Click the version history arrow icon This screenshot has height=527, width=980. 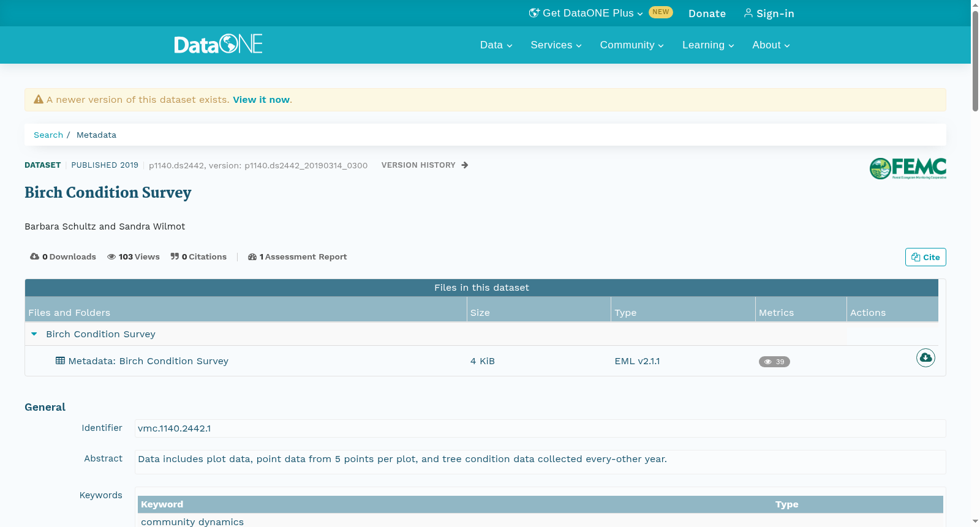coord(465,165)
